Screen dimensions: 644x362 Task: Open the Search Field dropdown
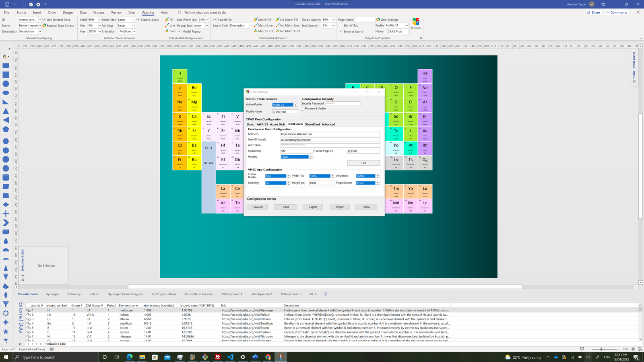click(x=251, y=25)
